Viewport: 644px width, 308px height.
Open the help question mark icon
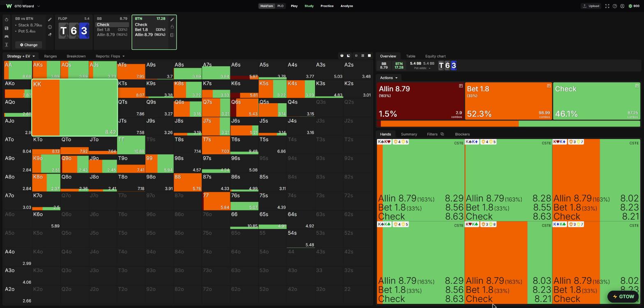(x=615, y=6)
